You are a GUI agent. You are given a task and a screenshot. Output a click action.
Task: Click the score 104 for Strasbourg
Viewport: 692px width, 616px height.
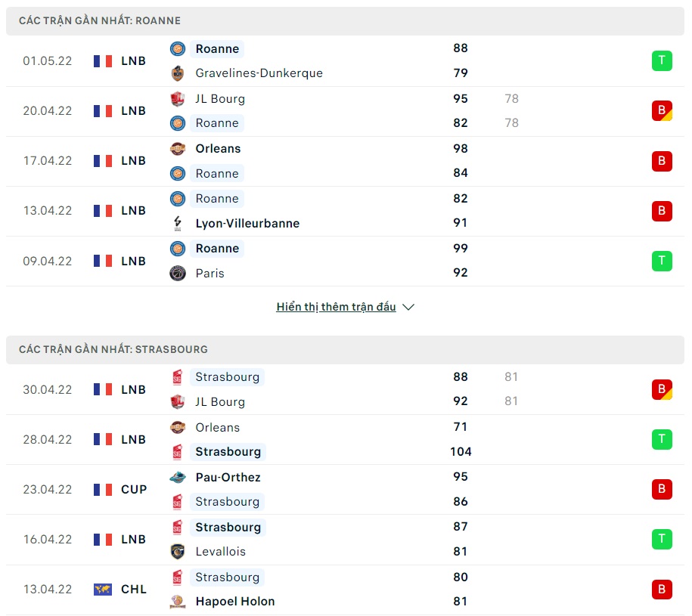click(460, 451)
